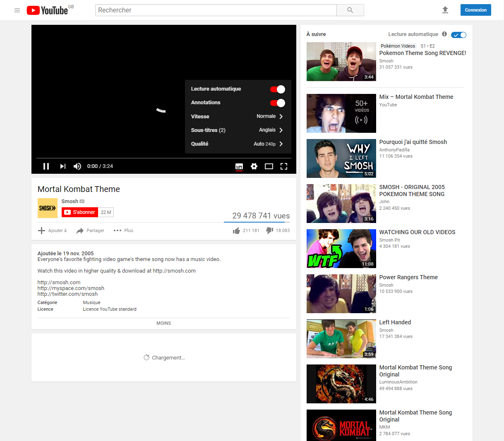504x441 pixels.
Task: Pause the video with the pause button
Action: tap(46, 166)
